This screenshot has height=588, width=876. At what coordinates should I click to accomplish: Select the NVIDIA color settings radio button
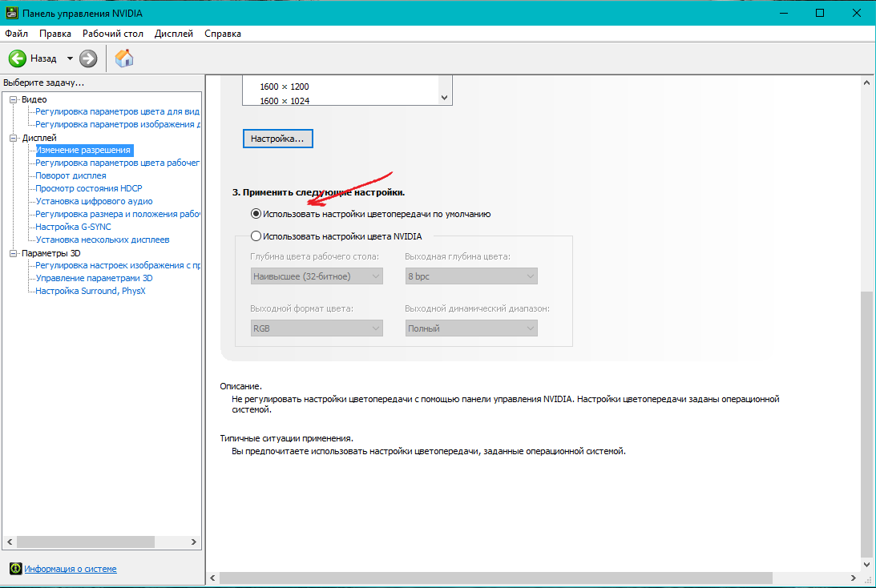tap(256, 236)
